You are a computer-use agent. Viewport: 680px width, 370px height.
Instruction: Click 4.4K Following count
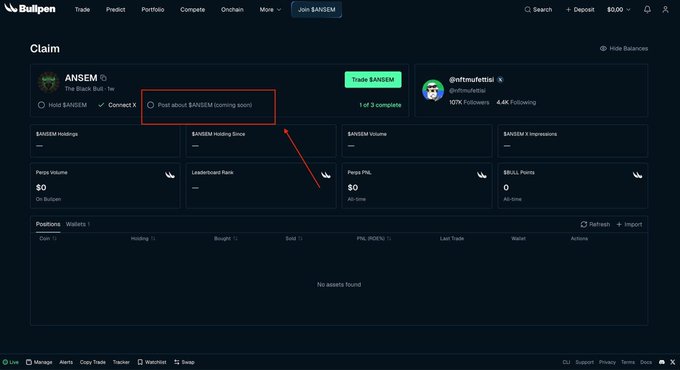point(516,102)
